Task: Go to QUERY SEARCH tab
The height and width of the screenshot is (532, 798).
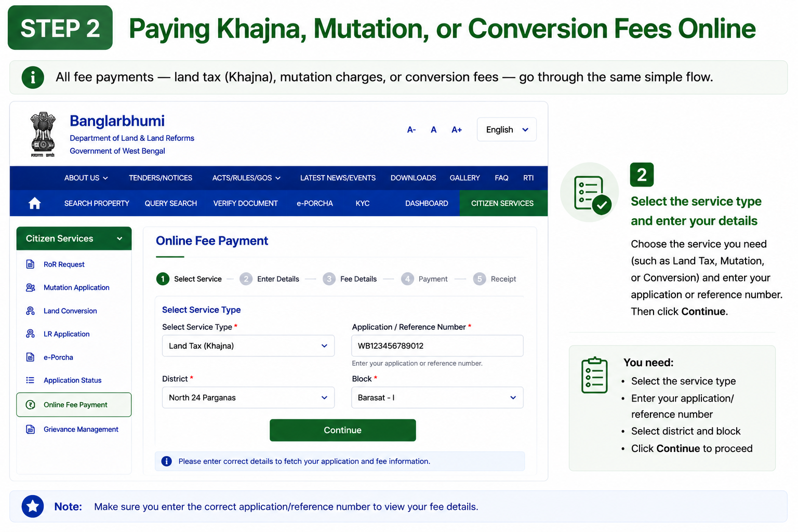Action: point(171,203)
